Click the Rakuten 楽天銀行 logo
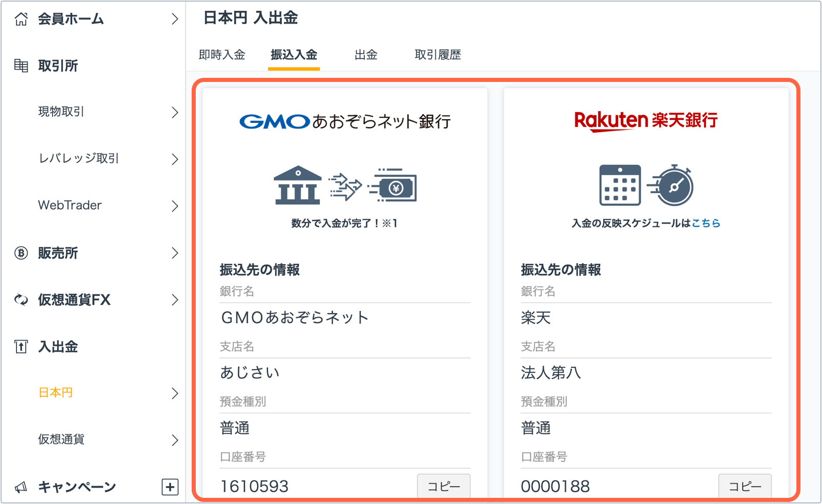822x504 pixels. click(646, 121)
